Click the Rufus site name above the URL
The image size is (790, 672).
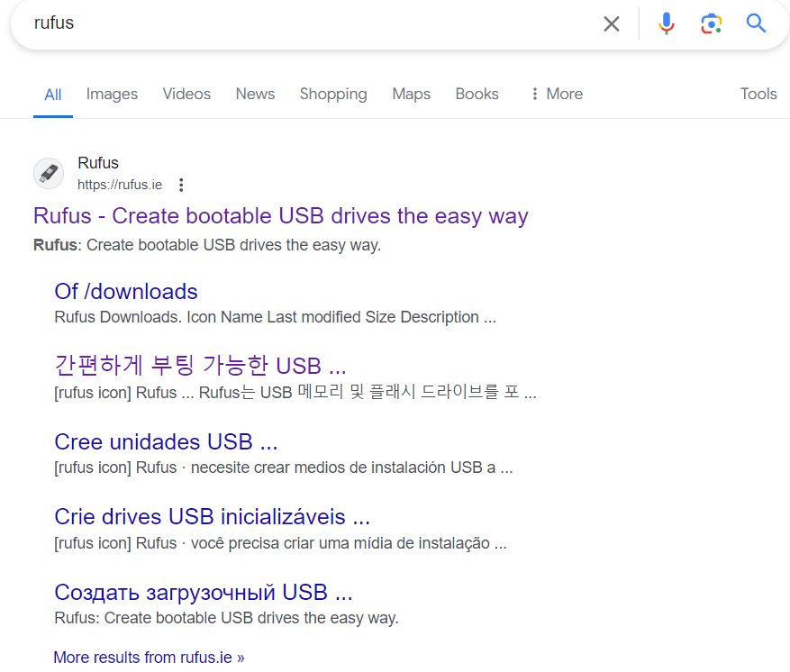[x=98, y=163]
